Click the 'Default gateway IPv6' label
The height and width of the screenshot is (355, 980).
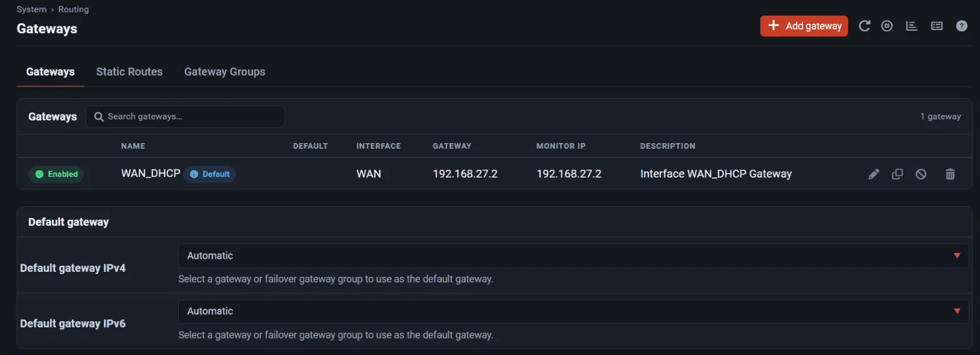[x=73, y=324]
